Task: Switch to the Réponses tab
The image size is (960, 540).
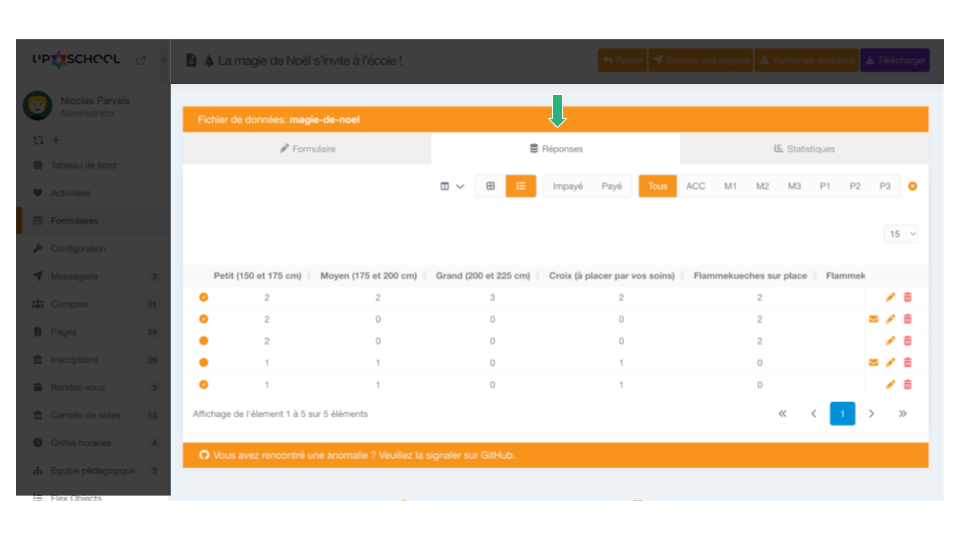Action: point(556,149)
